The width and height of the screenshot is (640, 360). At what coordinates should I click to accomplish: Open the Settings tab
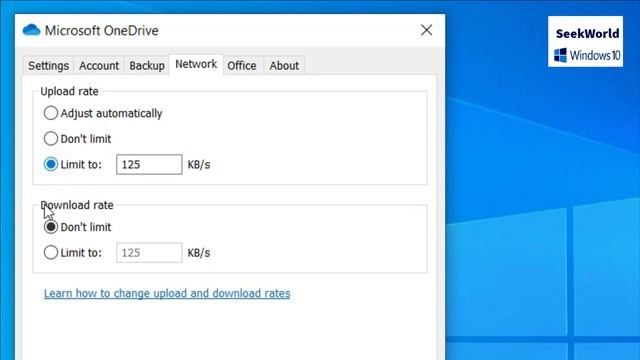click(48, 66)
